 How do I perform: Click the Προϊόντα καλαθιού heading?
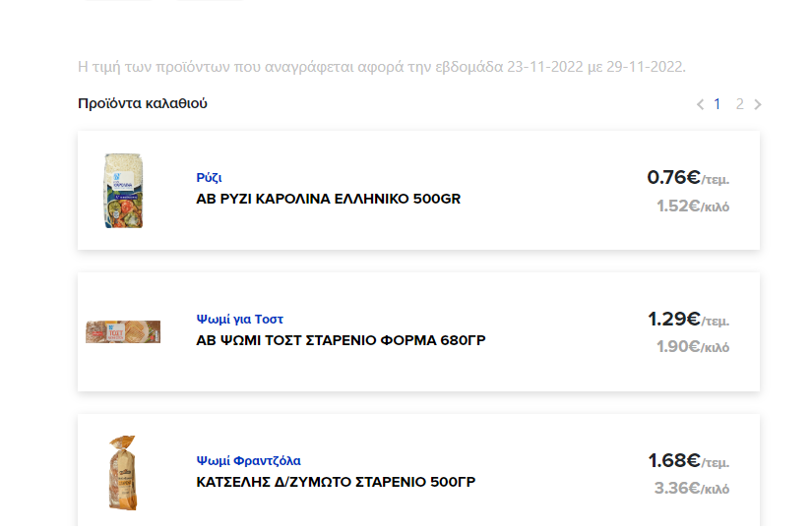pos(143,103)
